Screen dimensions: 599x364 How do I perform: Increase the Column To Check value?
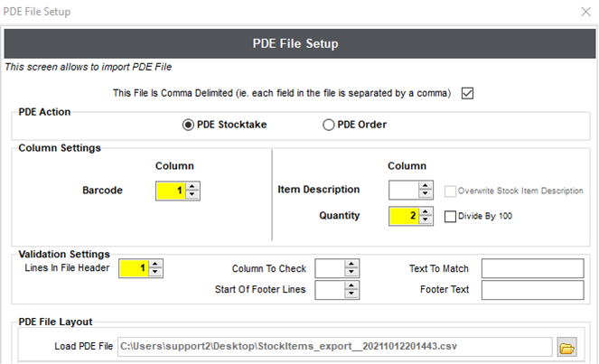pyautogui.click(x=351, y=265)
